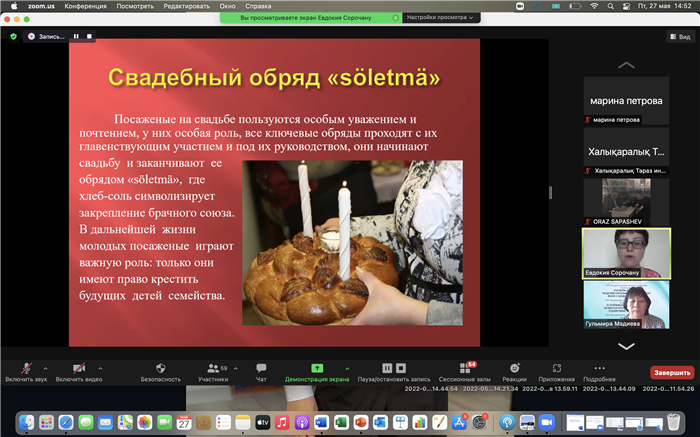Click the red Завершить button
The width and height of the screenshot is (700, 437).
(x=671, y=372)
